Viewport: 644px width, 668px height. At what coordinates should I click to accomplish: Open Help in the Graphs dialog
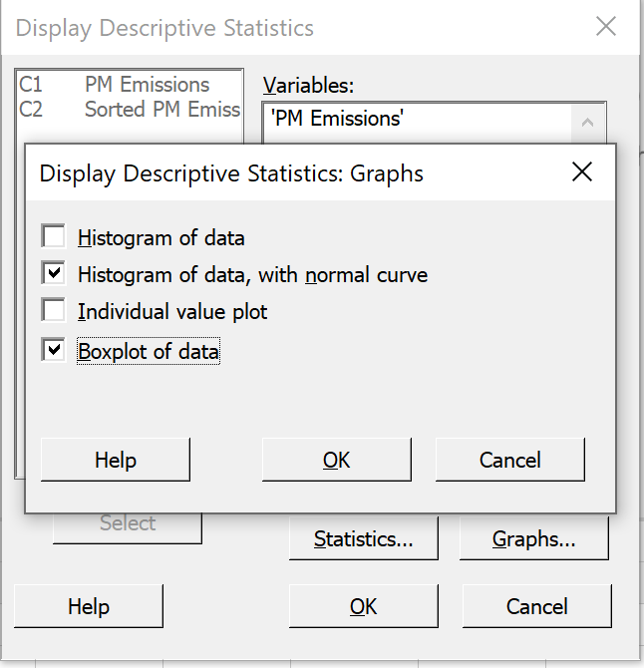pos(116,460)
